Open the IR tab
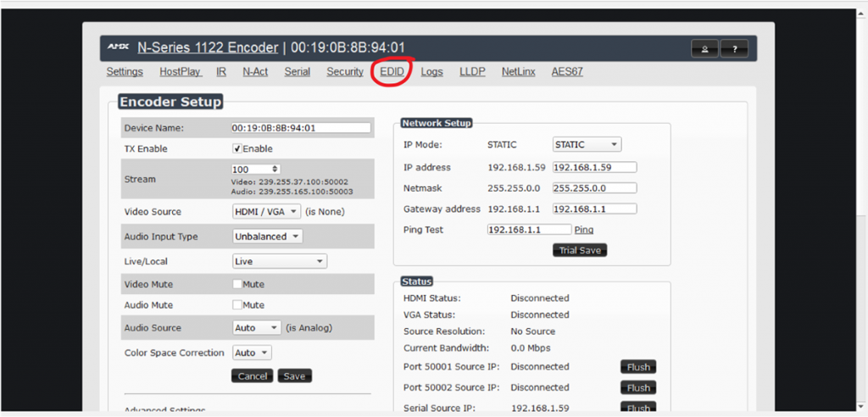Screen dimensions: 868x417 click(221, 71)
